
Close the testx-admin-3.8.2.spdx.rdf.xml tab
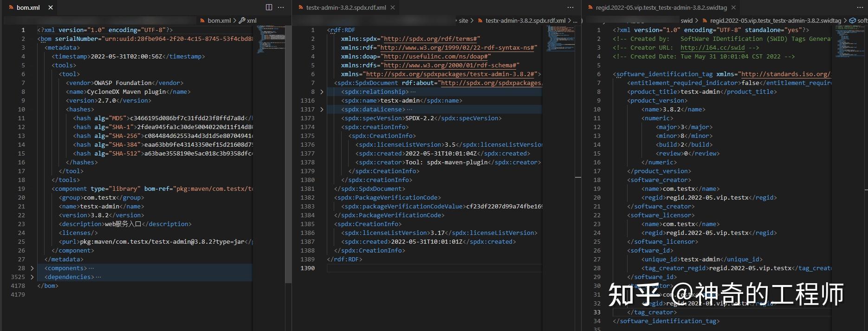393,7
